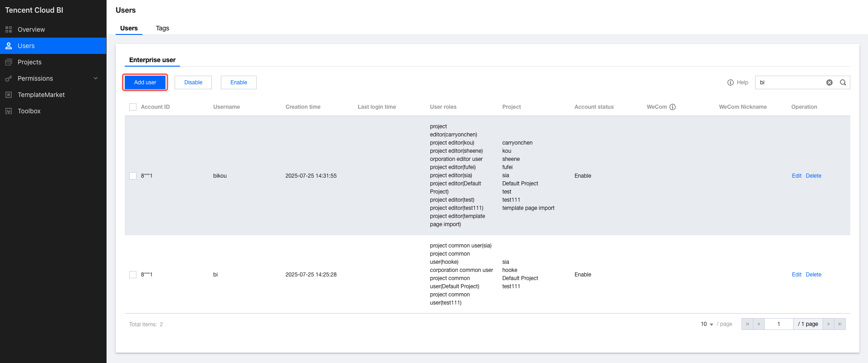Expand the Permissions menu chevron
This screenshot has width=868, height=363.
96,78
